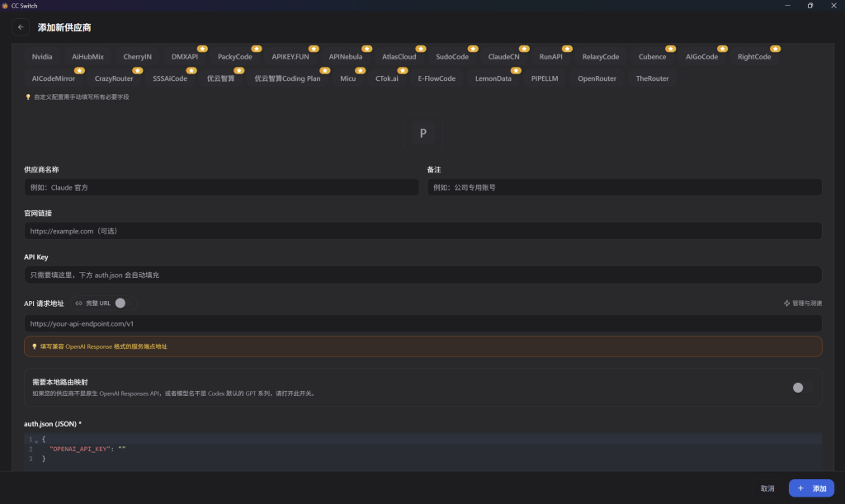Choose the CTok.ai preset

[387, 78]
